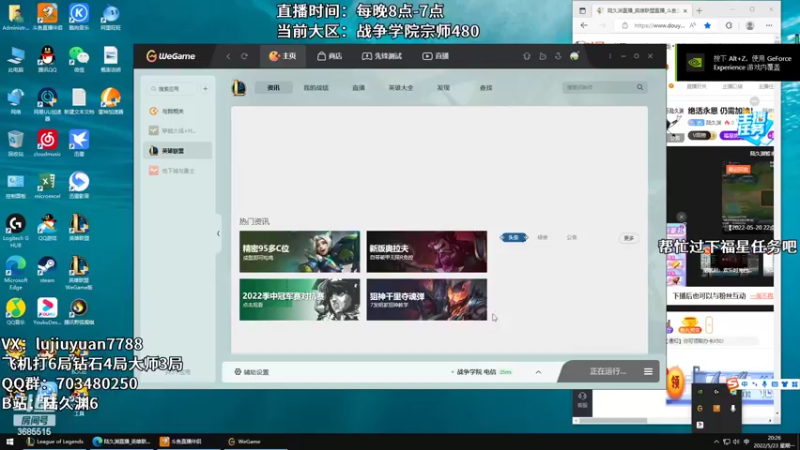Open the QQ音乐 desktop icon
This screenshot has width=800, height=450.
coord(16,312)
